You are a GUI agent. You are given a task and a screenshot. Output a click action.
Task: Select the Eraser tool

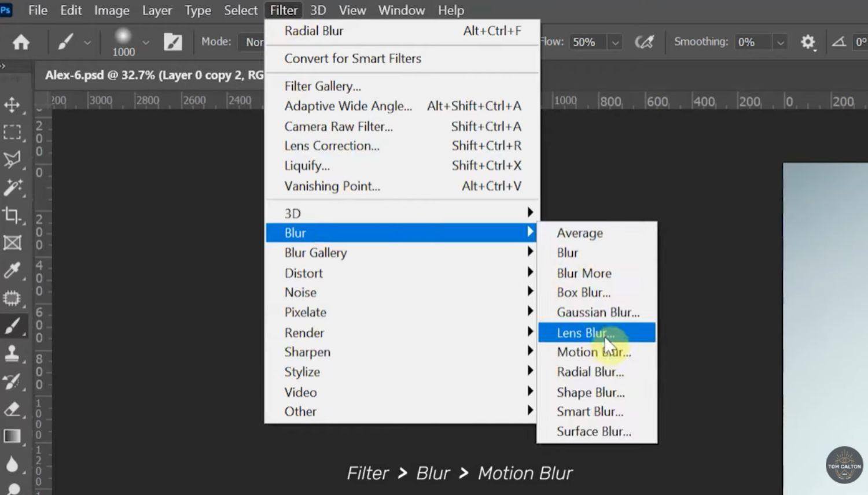point(12,409)
